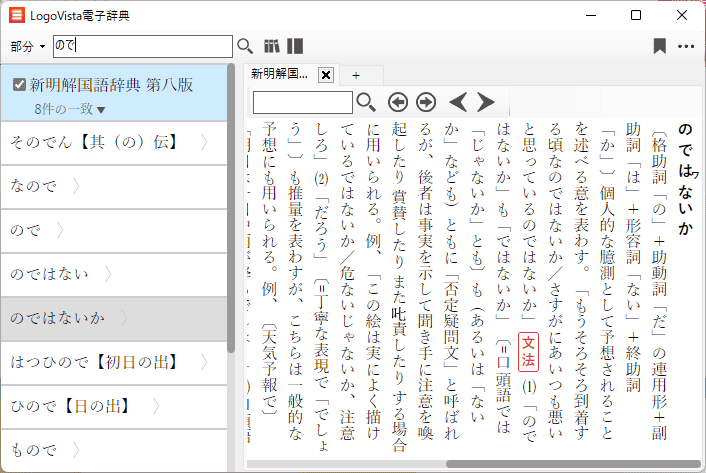Go back with circled left arrow
Image resolution: width=706 pixels, height=473 pixels.
[x=398, y=102]
